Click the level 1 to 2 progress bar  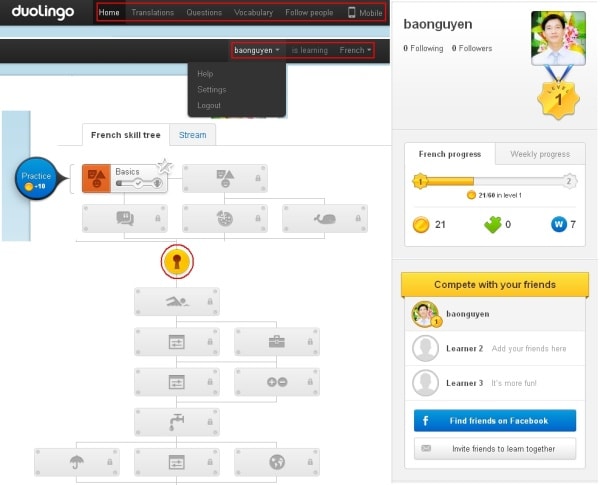[x=495, y=181]
